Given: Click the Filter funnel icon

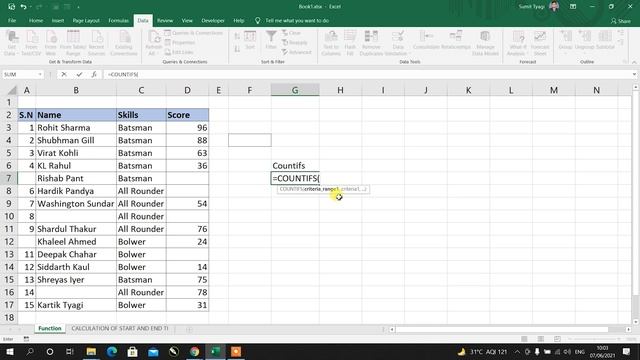Looking at the screenshot, I should coord(271,37).
